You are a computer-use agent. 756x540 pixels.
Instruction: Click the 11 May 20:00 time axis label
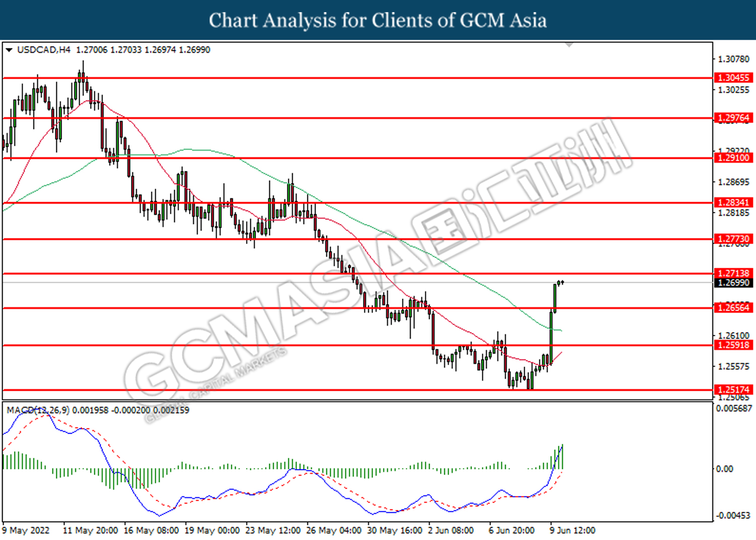pyautogui.click(x=90, y=530)
